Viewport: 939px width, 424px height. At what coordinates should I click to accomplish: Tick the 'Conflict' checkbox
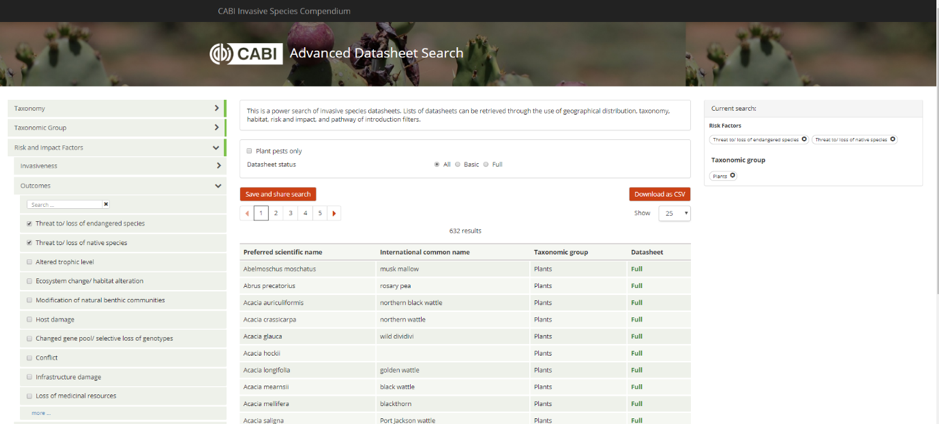click(29, 358)
